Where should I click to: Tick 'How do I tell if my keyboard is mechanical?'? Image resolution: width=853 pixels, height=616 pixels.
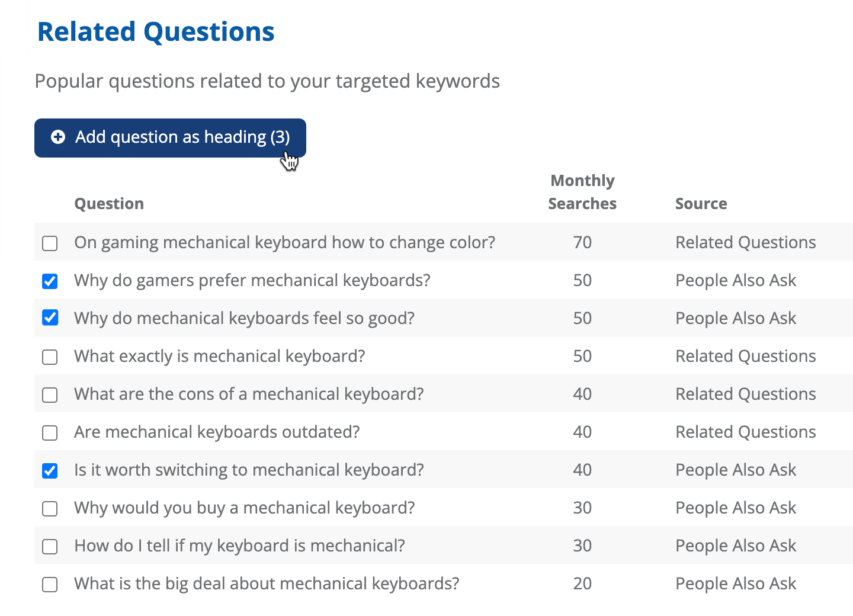pos(50,547)
